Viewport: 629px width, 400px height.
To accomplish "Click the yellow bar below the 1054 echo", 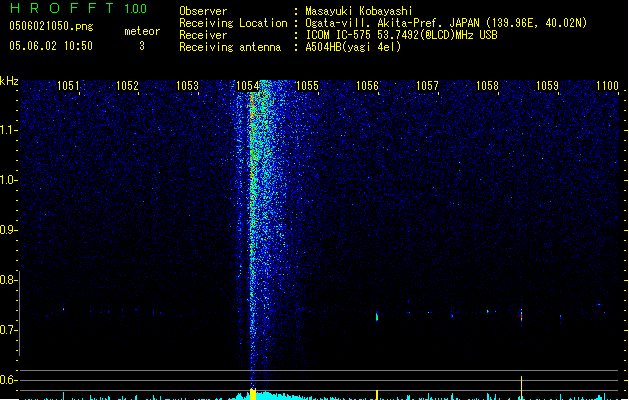I will pos(253,394).
